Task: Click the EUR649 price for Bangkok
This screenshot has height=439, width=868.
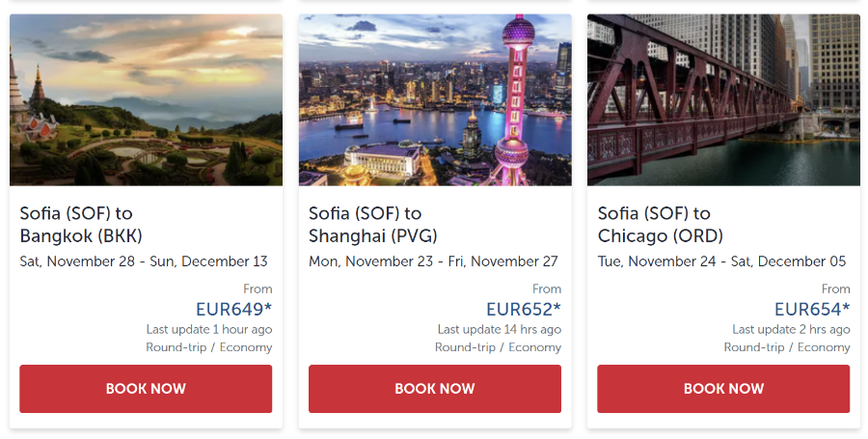Action: click(x=233, y=309)
